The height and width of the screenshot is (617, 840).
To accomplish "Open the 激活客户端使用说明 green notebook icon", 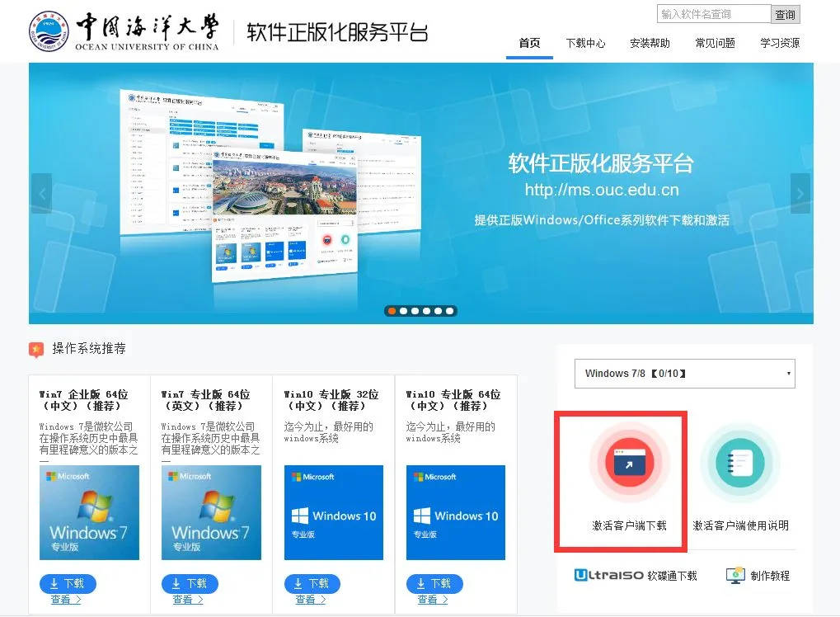I will [x=739, y=462].
